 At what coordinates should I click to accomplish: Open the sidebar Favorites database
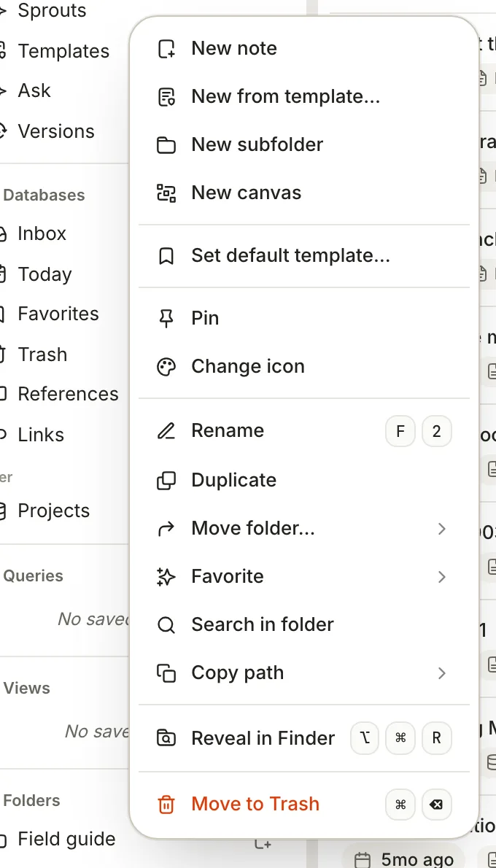[58, 314]
